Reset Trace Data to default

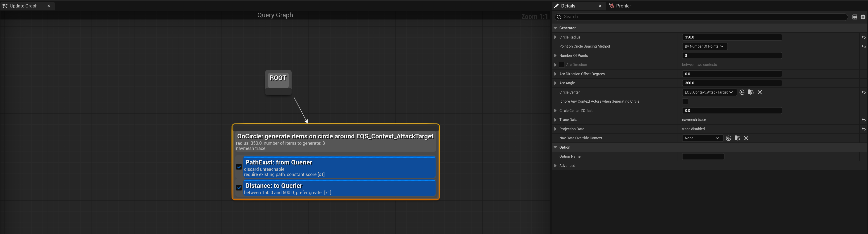(x=863, y=120)
